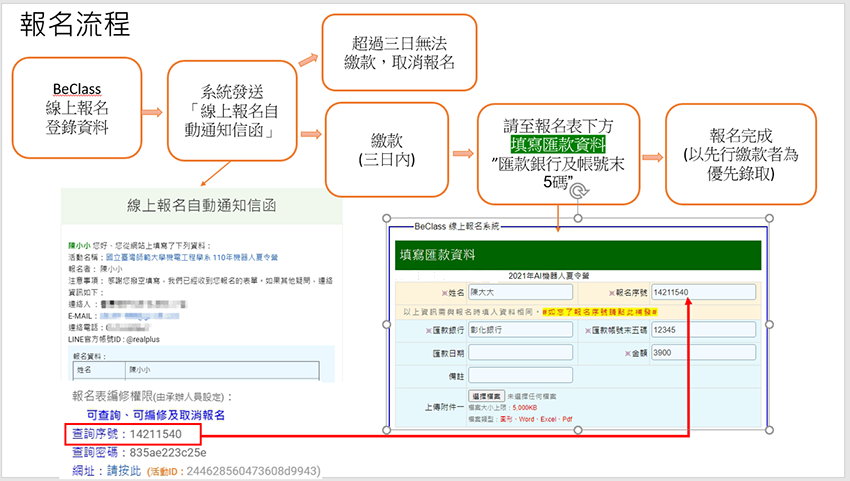Click the empty 匯款日期 field

point(520,352)
